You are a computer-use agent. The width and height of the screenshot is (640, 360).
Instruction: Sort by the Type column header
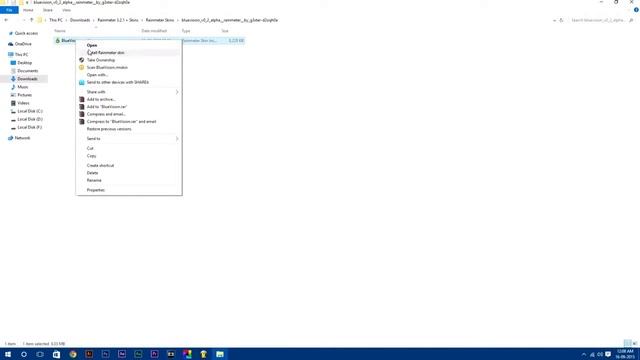point(186,31)
